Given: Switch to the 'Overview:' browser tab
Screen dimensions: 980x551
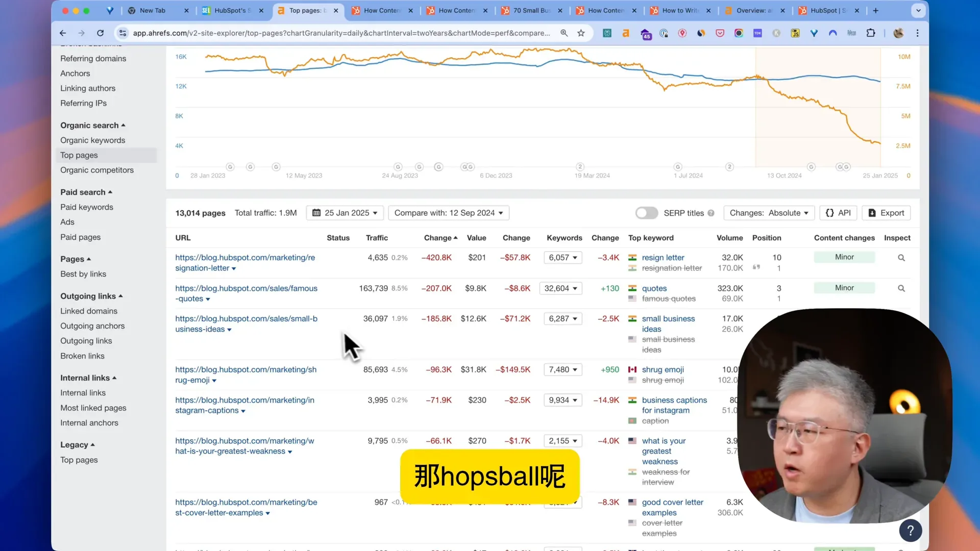Looking at the screenshot, I should 754,10.
